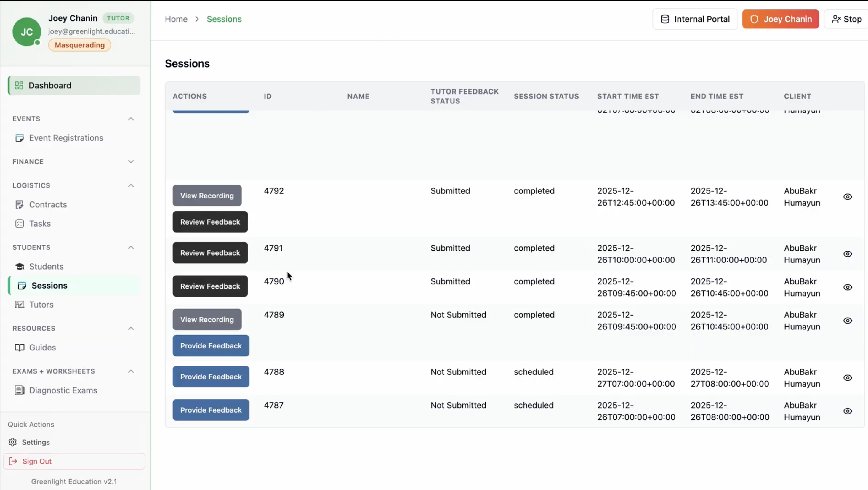View session 4792 details eye icon
868x490 pixels.
[848, 196]
